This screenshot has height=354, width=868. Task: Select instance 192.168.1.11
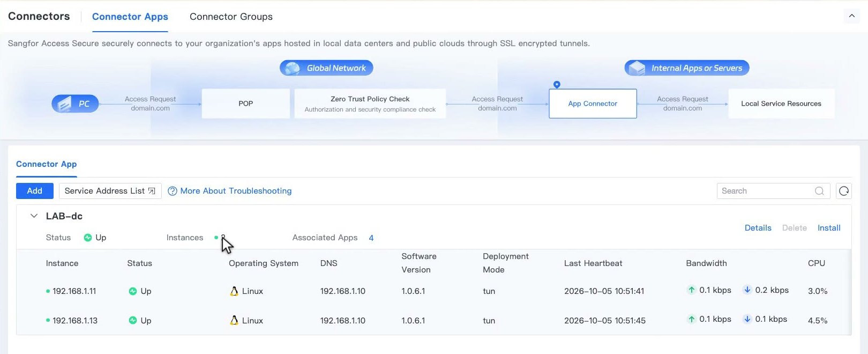tap(74, 291)
